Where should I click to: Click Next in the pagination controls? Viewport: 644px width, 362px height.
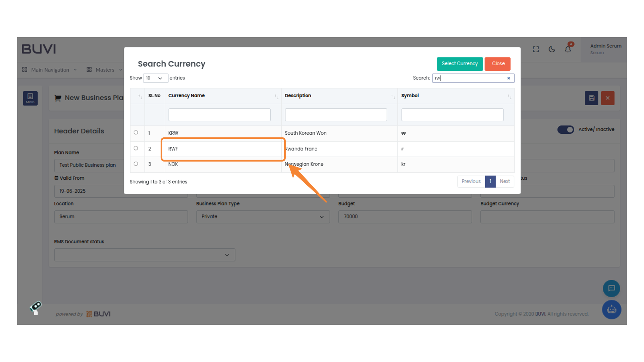tap(504, 181)
